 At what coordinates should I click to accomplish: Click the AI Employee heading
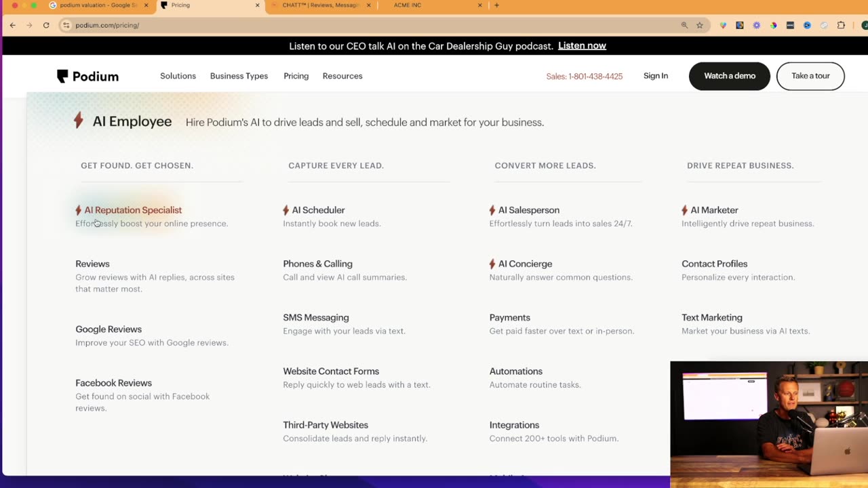[x=132, y=122]
